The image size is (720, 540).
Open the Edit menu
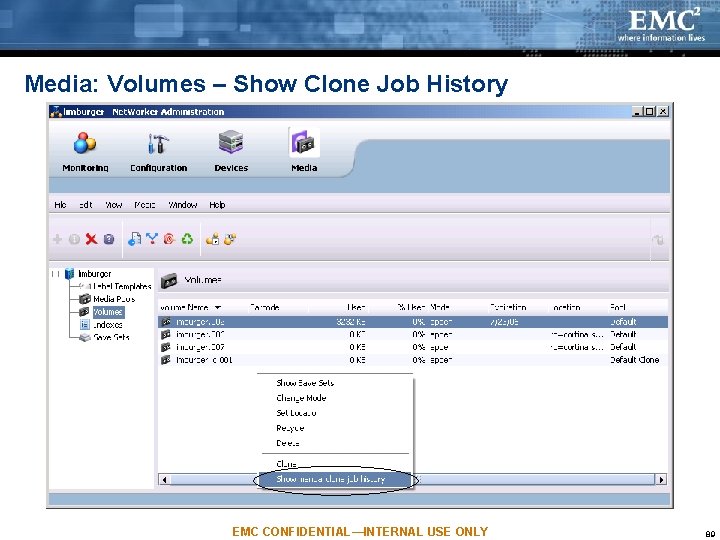tap(85, 205)
